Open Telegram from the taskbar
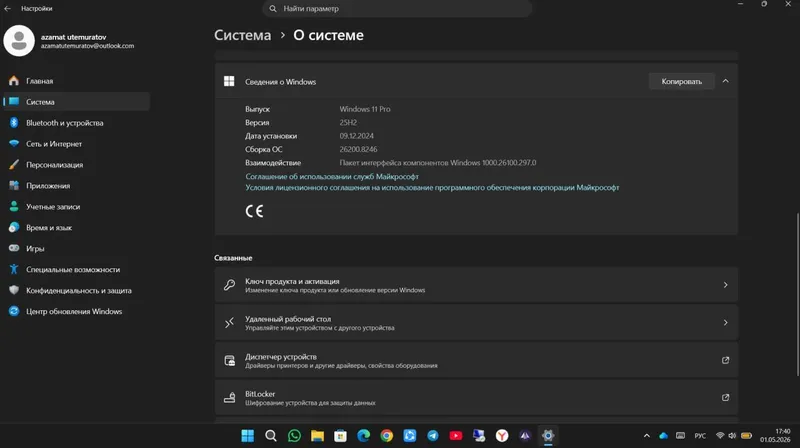 click(433, 435)
